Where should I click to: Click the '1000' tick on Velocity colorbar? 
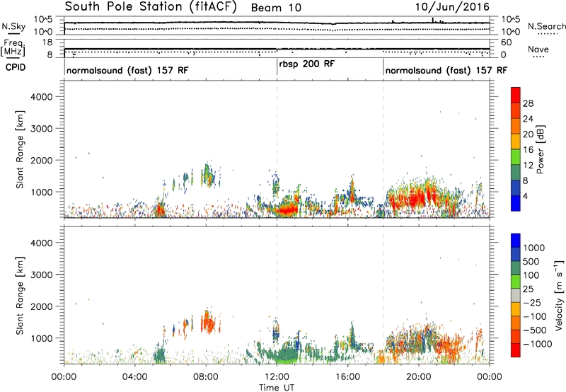click(x=533, y=248)
